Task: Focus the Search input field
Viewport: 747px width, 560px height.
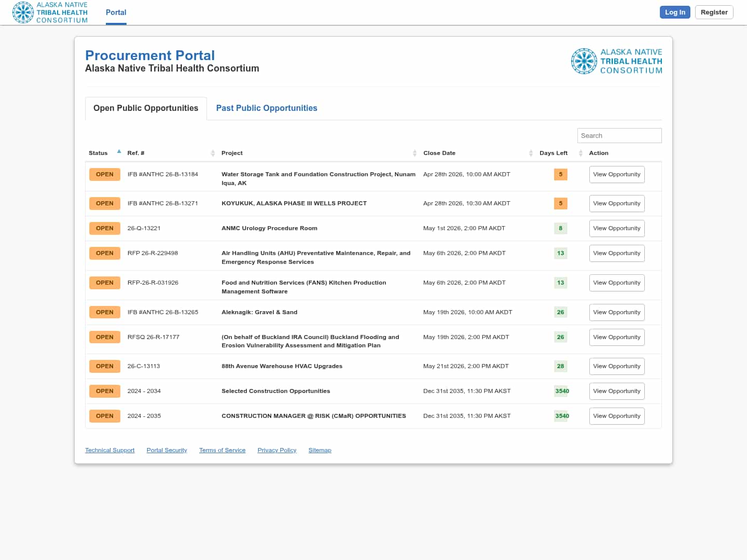Action: 619,136
